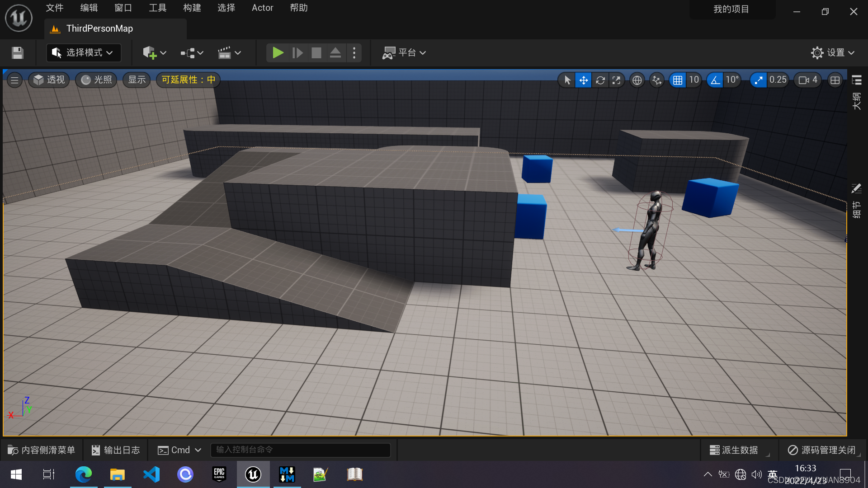Open rotation snap value 10° dropdown
The width and height of the screenshot is (868, 488).
click(x=732, y=80)
